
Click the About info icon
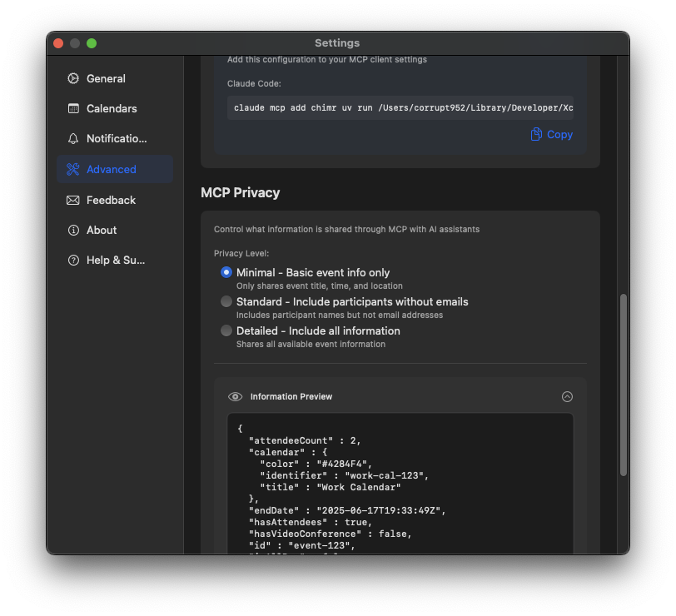(74, 230)
